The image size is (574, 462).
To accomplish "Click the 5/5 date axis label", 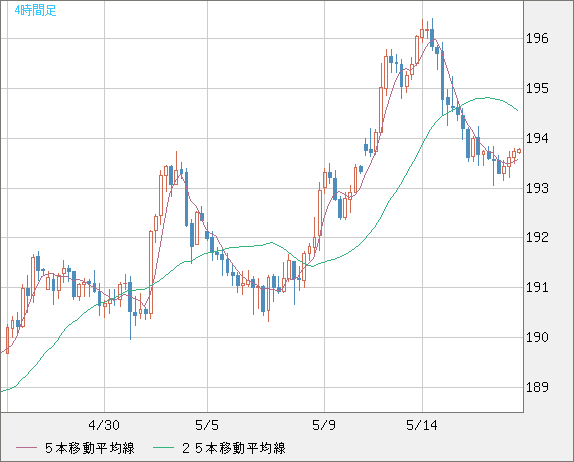I will coord(207,425).
